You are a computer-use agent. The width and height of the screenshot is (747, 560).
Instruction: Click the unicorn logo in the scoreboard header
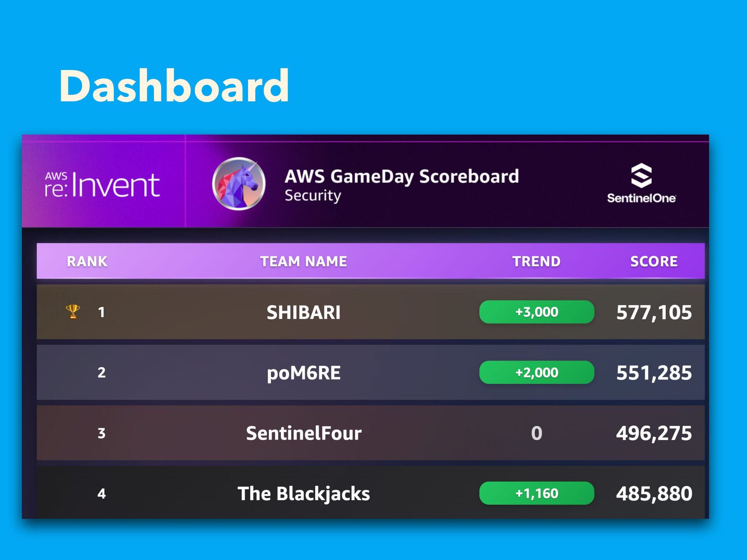pyautogui.click(x=238, y=184)
